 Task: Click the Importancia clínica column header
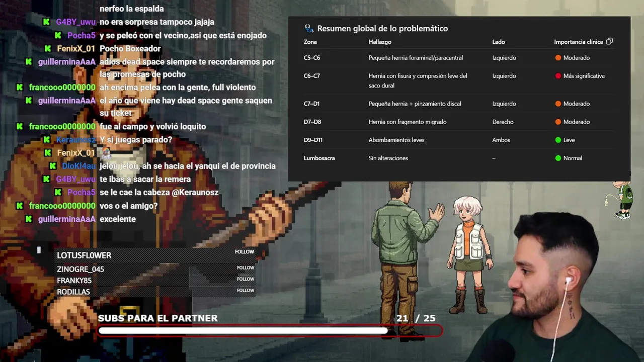tap(578, 42)
